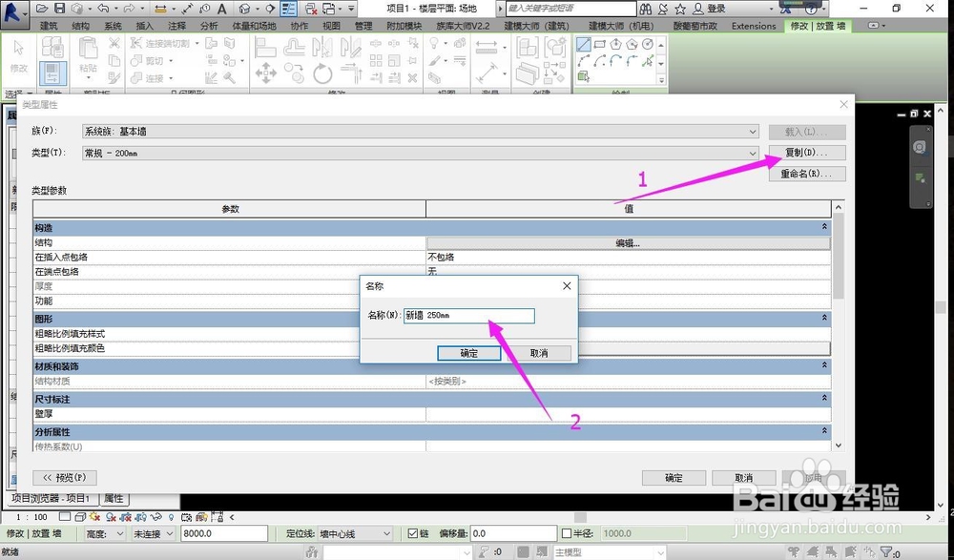This screenshot has width=954, height=560.
Task: Select the Circle draw tool
Action: [x=648, y=44]
